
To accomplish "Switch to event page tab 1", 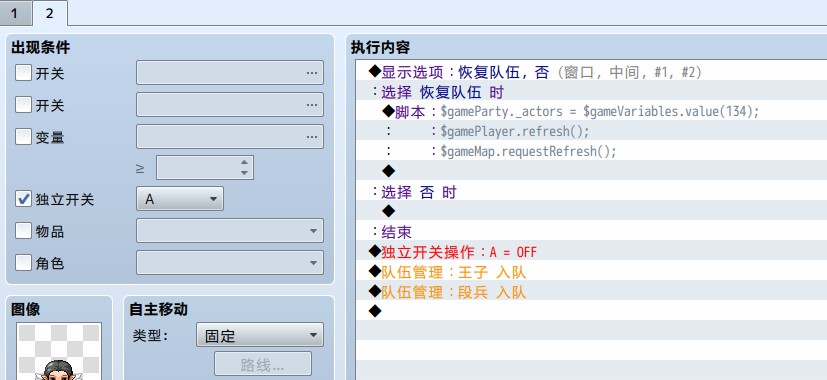I will 15,13.
